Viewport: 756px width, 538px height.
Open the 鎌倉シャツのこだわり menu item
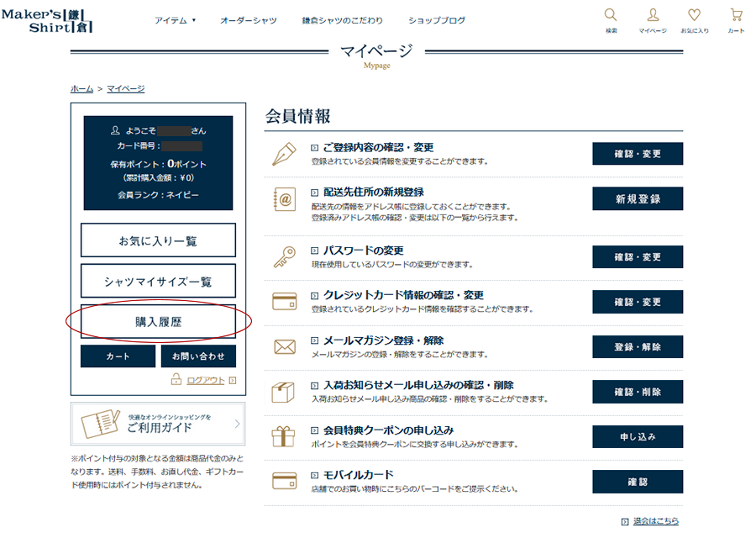tap(343, 20)
